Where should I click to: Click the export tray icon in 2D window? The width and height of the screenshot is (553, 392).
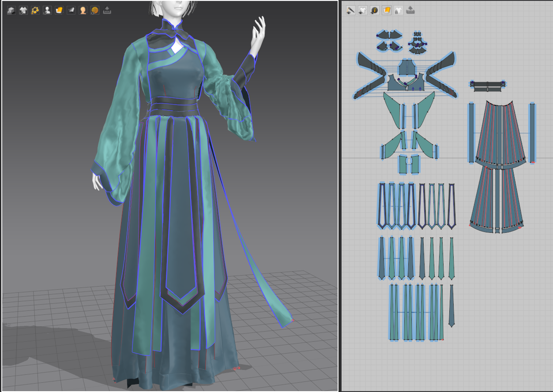pyautogui.click(x=410, y=10)
